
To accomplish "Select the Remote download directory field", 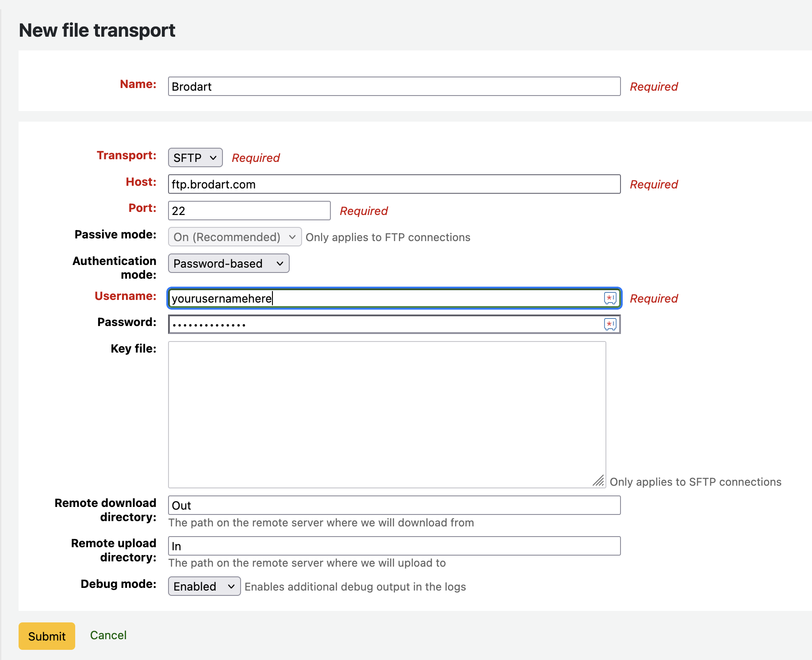I will pyautogui.click(x=394, y=506).
